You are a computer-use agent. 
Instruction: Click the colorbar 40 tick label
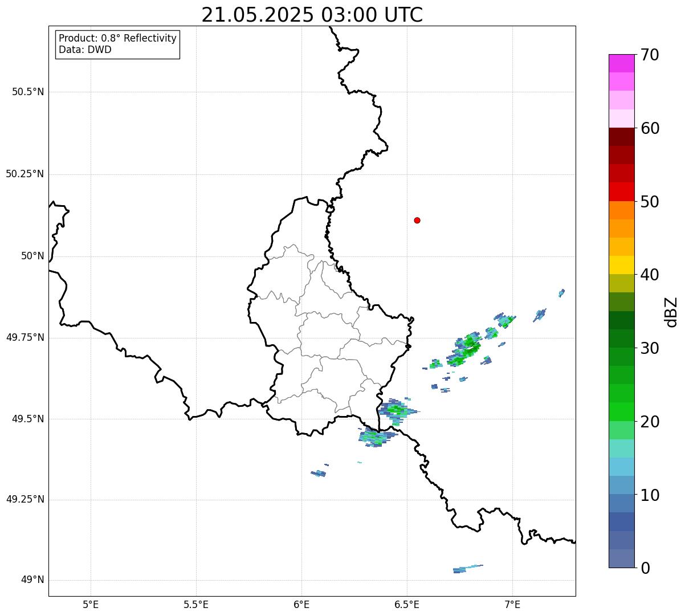coord(650,275)
